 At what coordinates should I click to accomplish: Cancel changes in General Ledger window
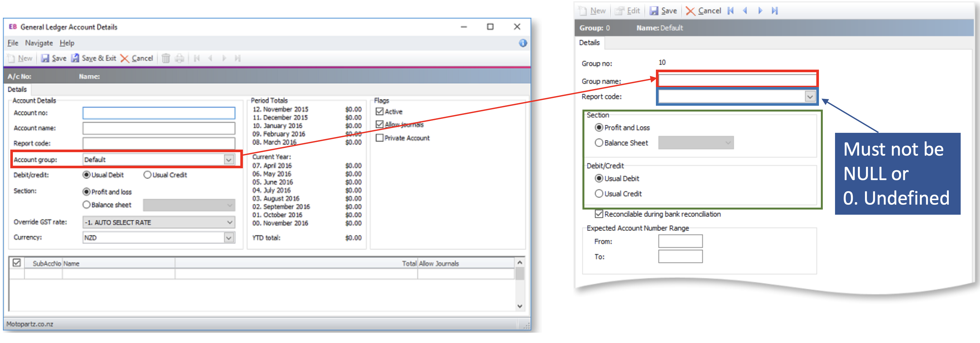click(137, 58)
